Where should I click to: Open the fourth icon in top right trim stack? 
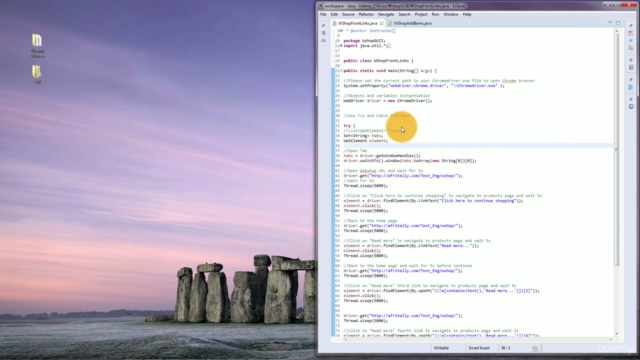point(631,48)
